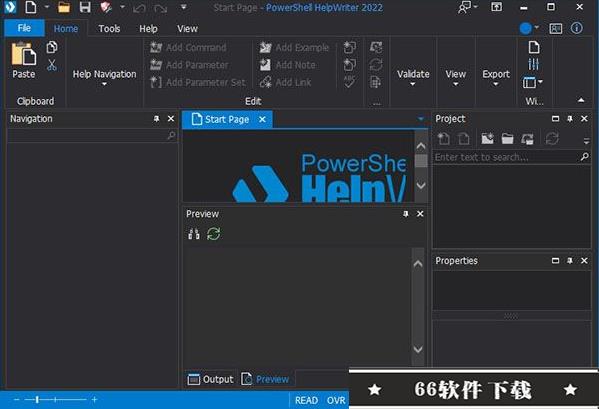Click Add Note
The width and height of the screenshot is (599, 409).
287,65
